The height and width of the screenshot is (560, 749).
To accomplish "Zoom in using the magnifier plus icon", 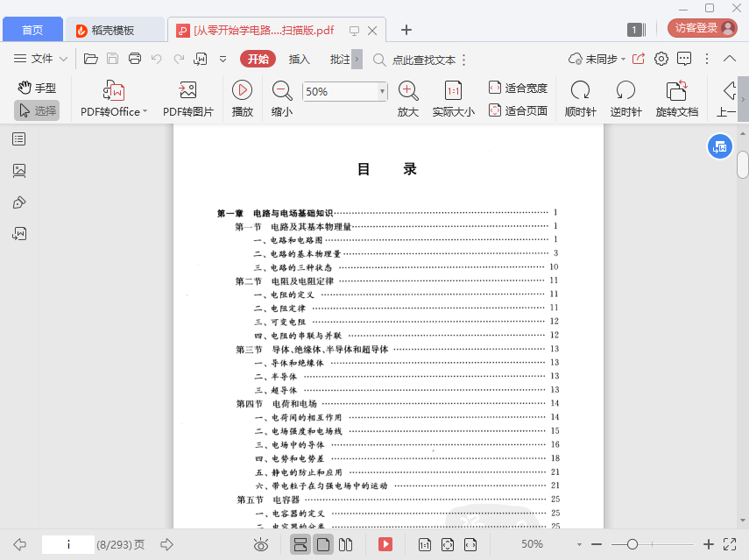I will coord(408,99).
